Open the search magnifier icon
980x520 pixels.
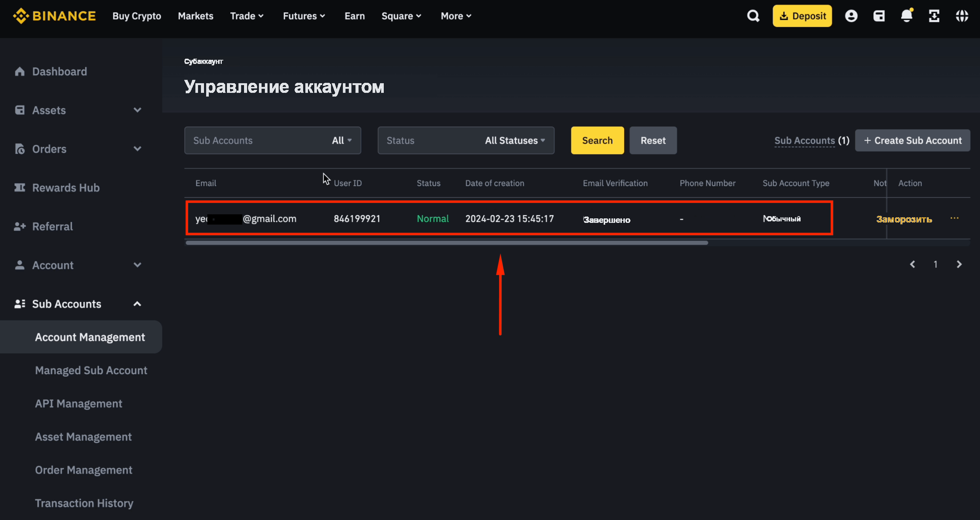tap(753, 16)
